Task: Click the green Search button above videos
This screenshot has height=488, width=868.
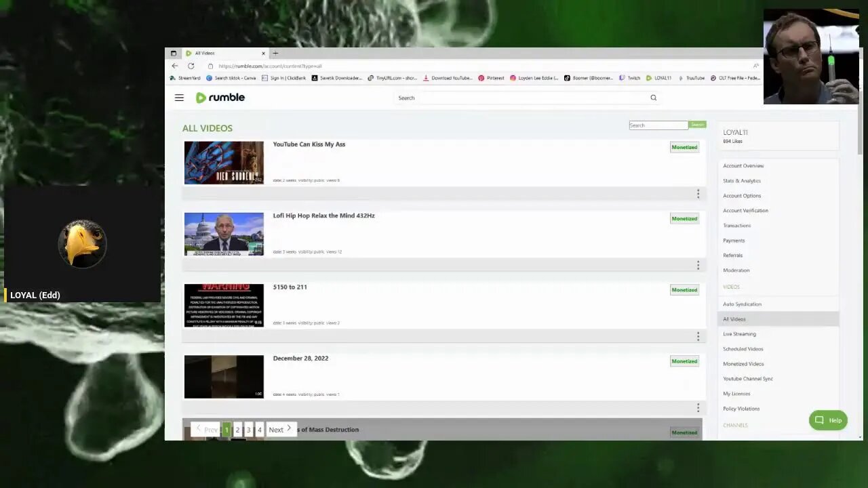Action: coord(697,125)
